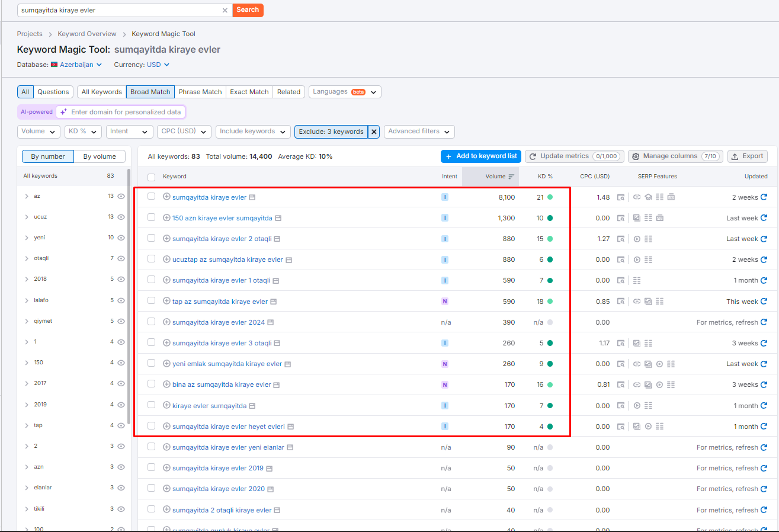Select the Related tab

288,92
